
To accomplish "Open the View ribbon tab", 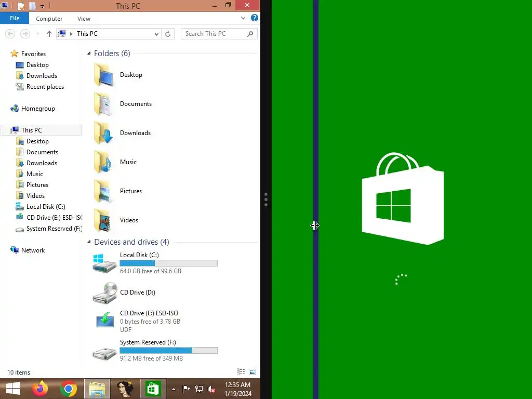I will 84,19.
